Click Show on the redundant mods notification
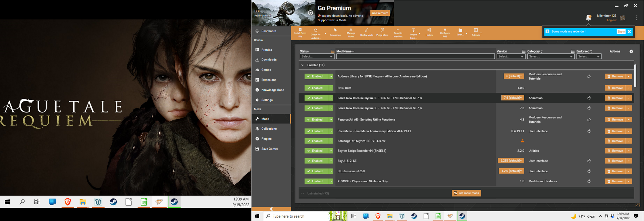Screen dimensions: 644x221 pyautogui.click(x=621, y=32)
